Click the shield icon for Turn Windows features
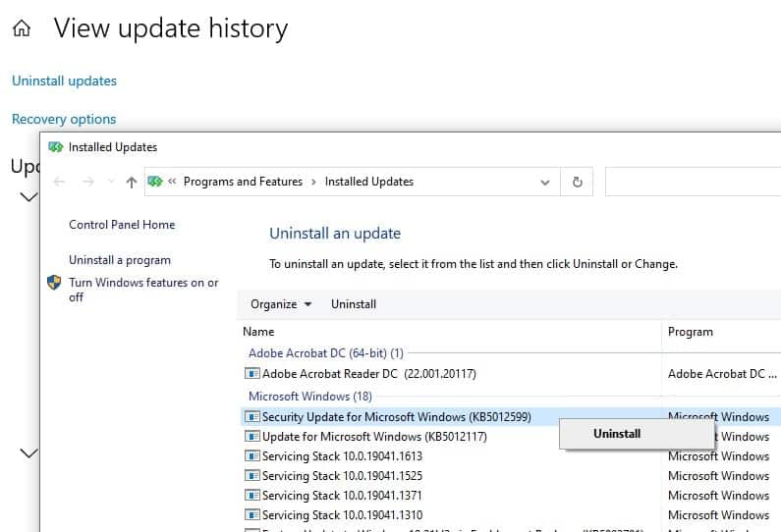 coord(54,283)
